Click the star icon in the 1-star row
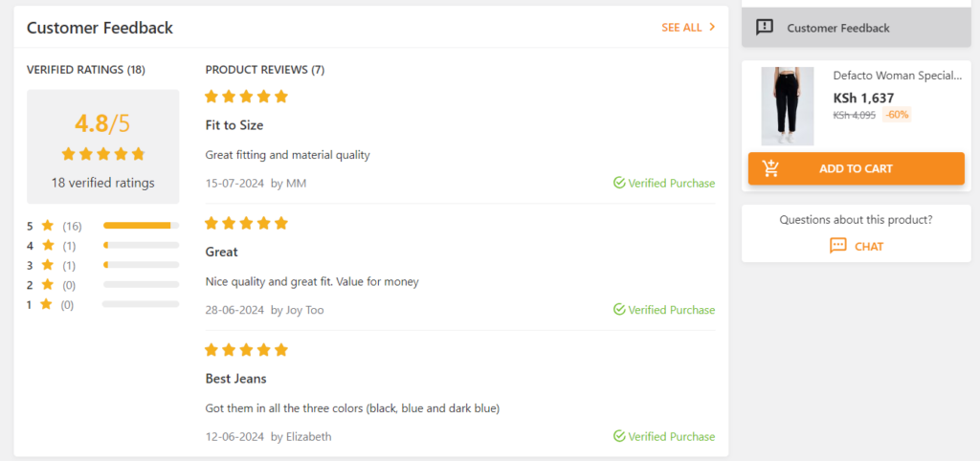 pos(46,305)
